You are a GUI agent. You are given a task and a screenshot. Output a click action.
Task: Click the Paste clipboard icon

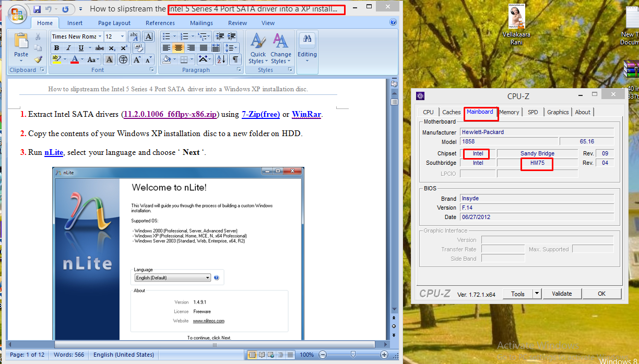coord(21,41)
